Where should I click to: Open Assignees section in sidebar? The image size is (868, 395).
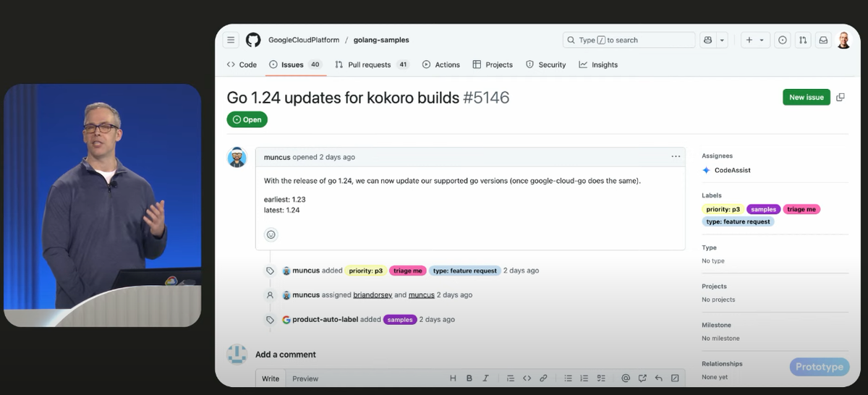point(717,156)
